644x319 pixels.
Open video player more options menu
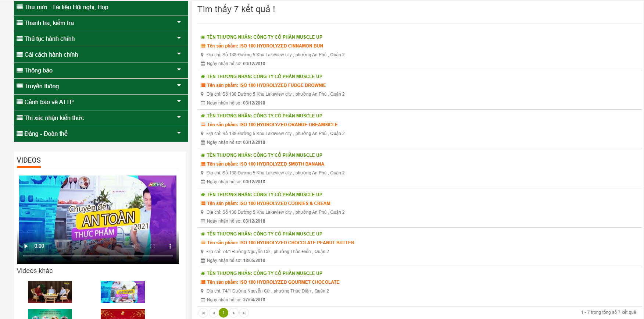[x=170, y=246]
